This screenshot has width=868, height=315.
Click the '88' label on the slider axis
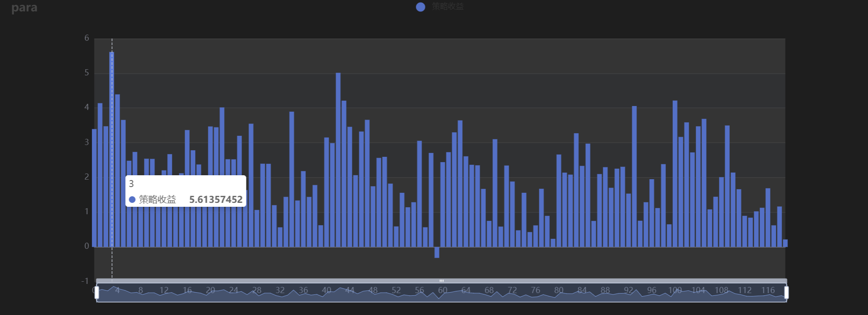tap(605, 290)
